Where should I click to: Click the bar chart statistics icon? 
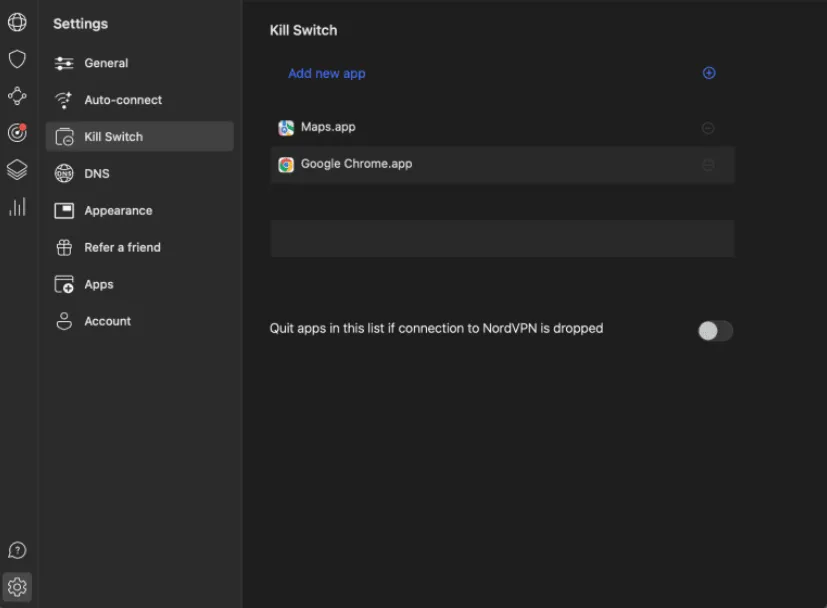[x=17, y=207]
